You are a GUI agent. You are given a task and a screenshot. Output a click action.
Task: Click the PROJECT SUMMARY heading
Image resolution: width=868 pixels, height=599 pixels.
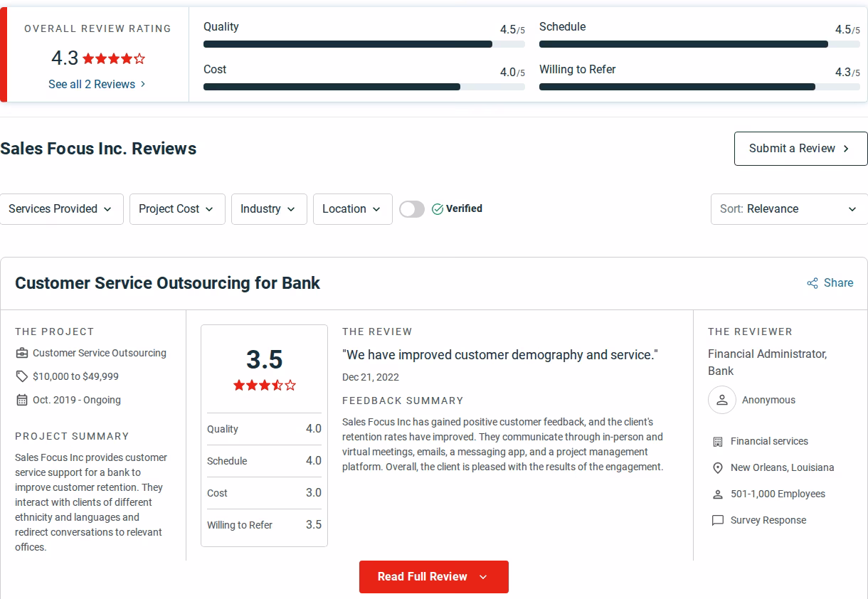[x=72, y=436]
